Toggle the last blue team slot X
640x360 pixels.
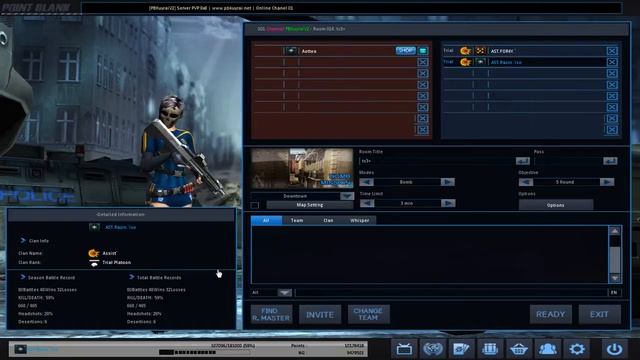click(x=612, y=130)
